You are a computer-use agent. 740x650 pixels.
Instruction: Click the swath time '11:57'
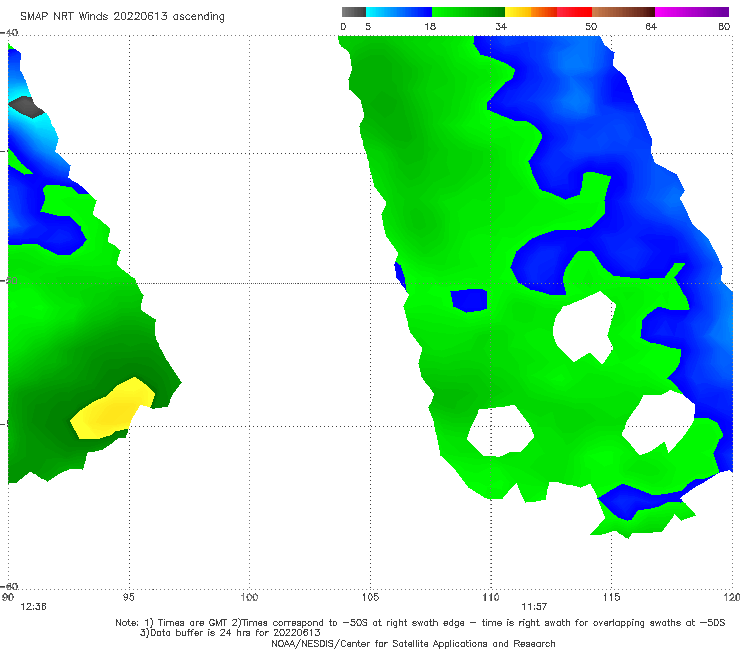[x=534, y=607]
